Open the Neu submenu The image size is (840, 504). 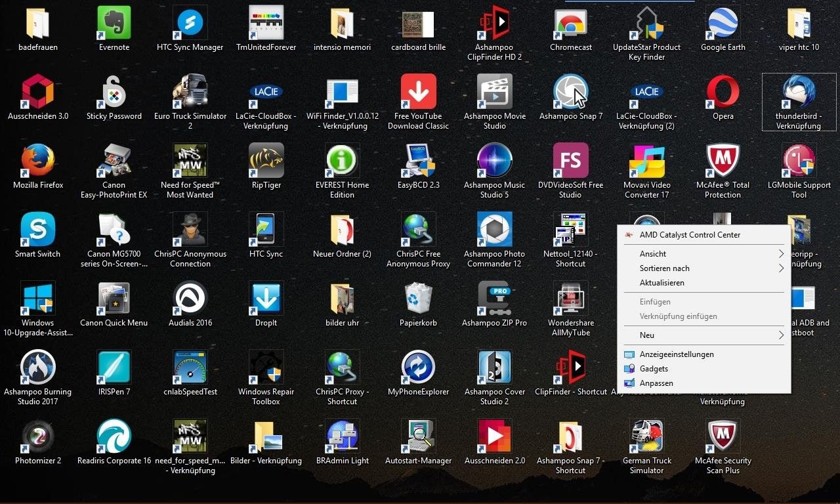pyautogui.click(x=703, y=335)
